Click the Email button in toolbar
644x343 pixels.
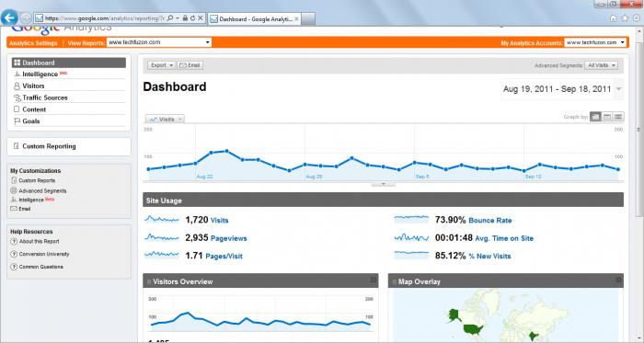pos(190,65)
